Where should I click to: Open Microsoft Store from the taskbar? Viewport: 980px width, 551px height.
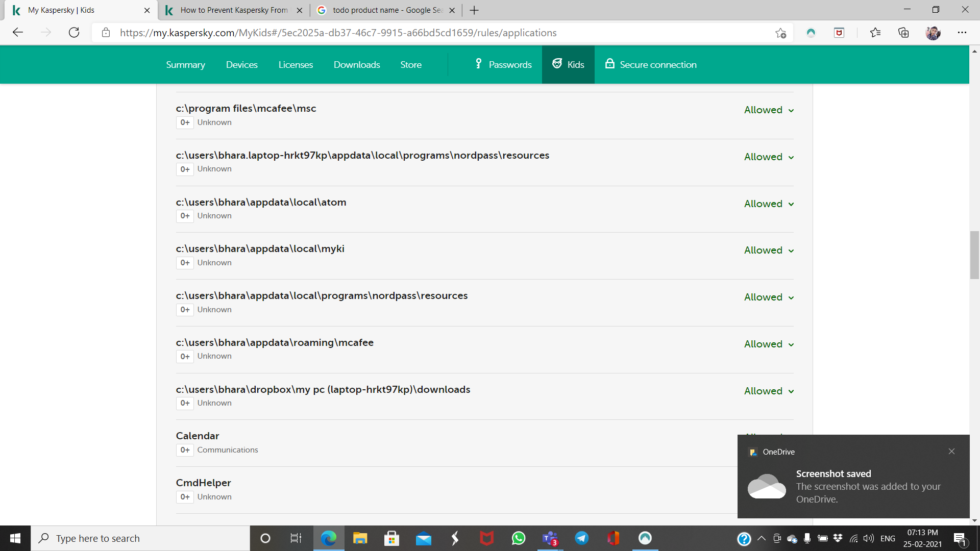tap(391, 538)
